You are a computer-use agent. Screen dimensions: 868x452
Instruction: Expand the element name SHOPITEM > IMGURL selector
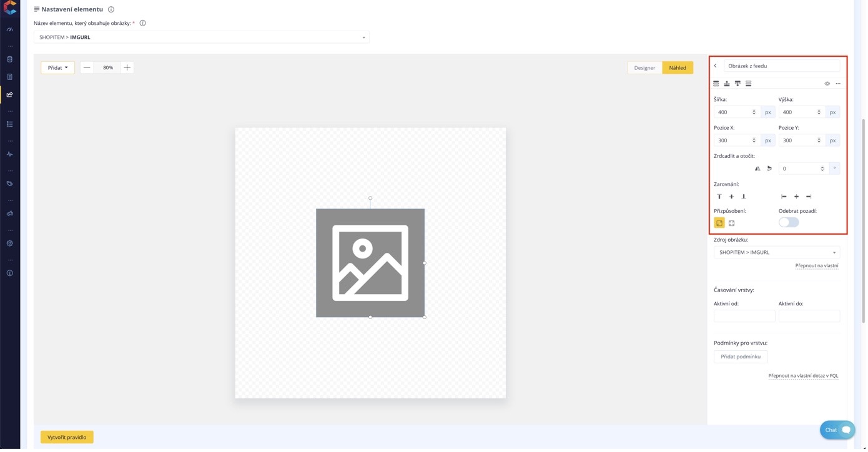202,37
